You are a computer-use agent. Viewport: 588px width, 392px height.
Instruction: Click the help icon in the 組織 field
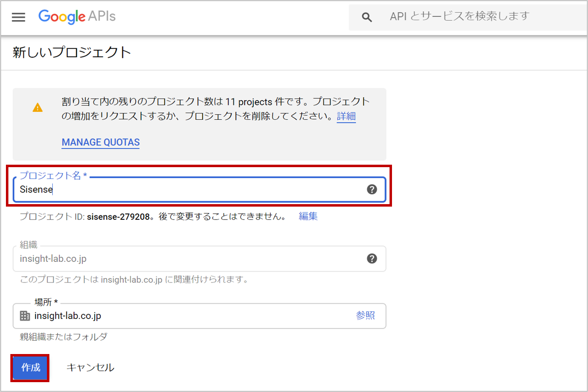click(372, 259)
